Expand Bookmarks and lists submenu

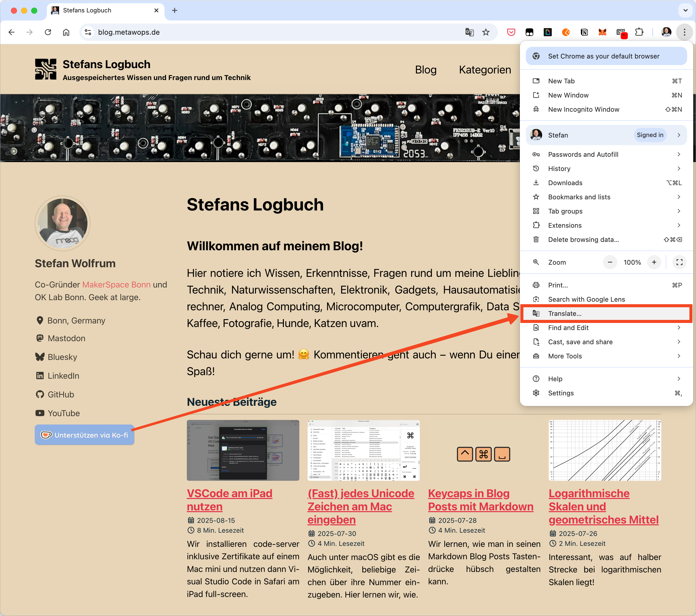coord(606,197)
